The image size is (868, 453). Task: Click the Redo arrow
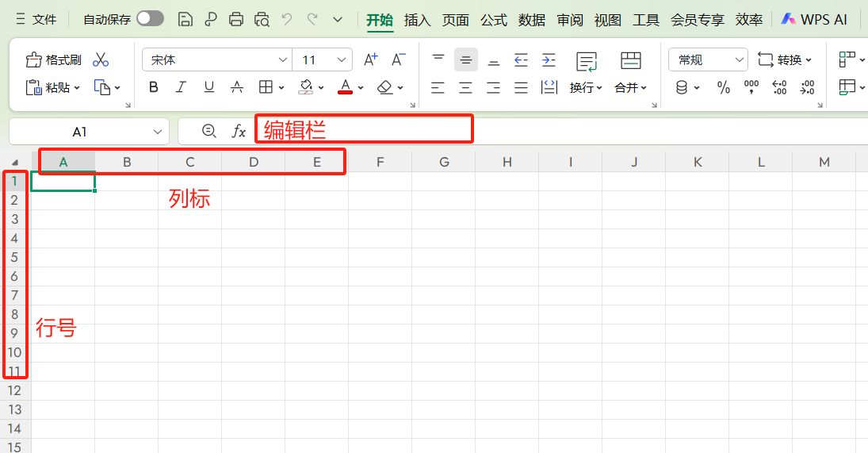[312, 19]
